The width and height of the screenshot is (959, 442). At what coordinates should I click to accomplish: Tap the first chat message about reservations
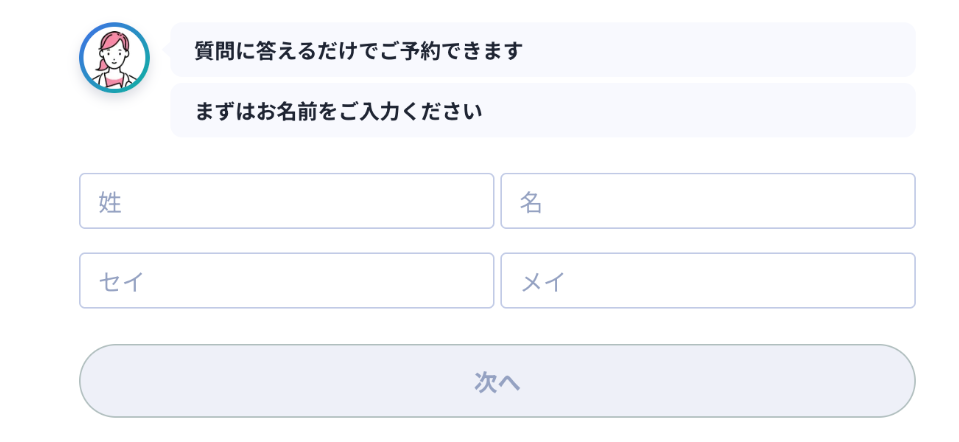click(x=542, y=50)
